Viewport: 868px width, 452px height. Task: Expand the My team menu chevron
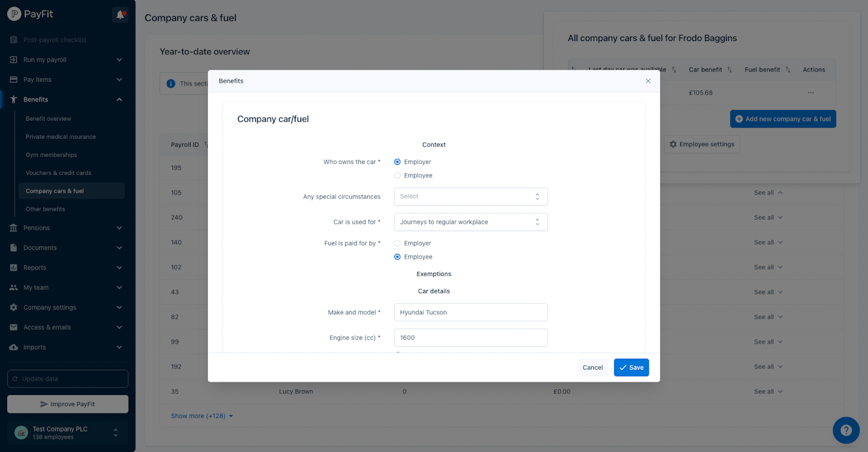119,288
